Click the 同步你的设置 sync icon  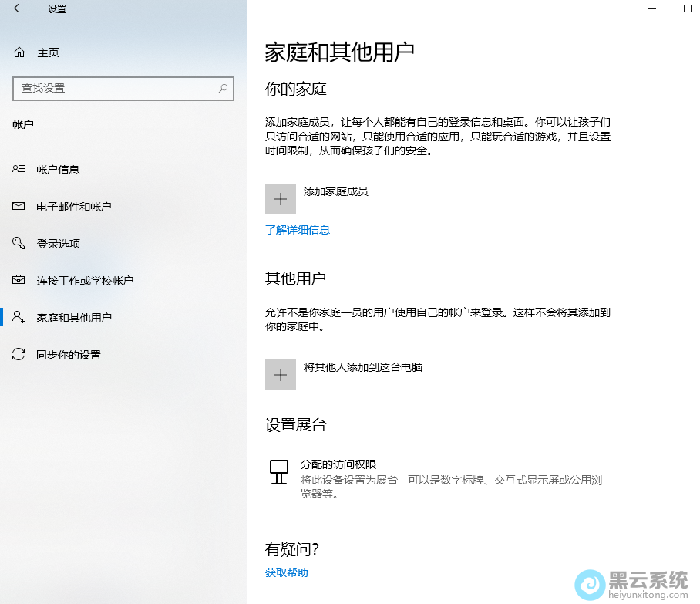tap(19, 355)
